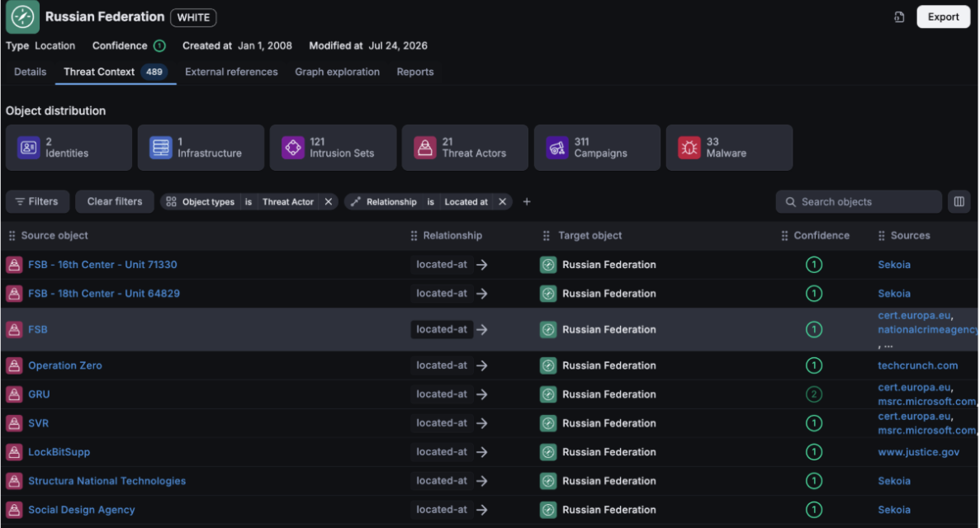Sort by Relationship column header

[x=452, y=236]
